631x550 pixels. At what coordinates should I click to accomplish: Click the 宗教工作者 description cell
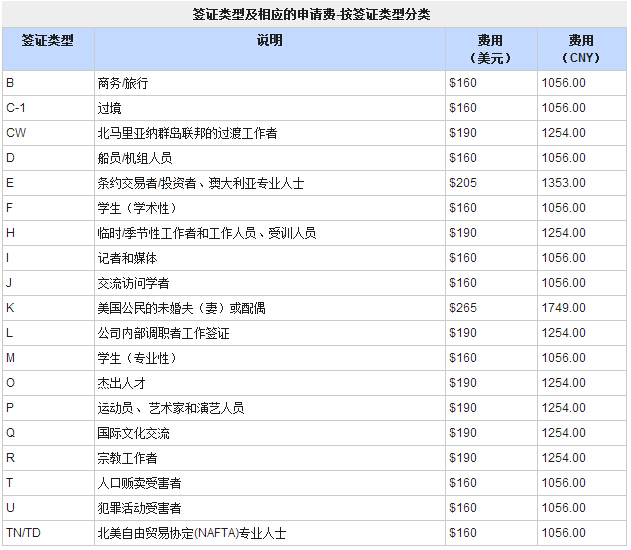click(270, 457)
